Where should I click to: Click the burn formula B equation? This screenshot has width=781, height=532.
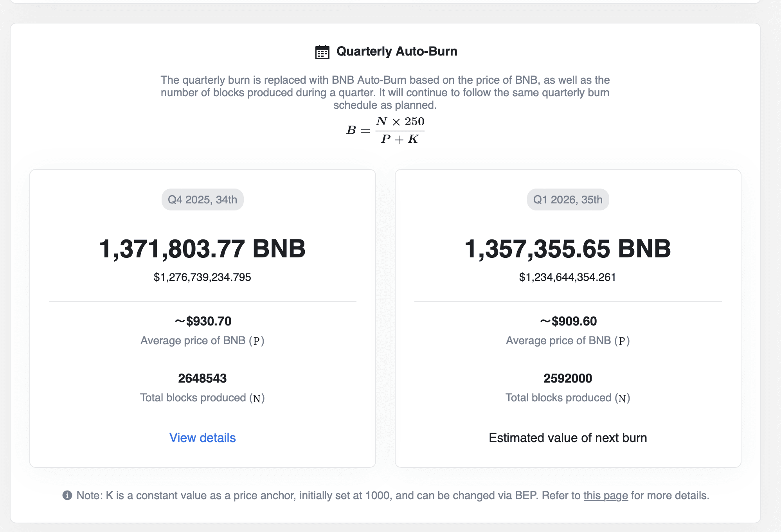385,130
